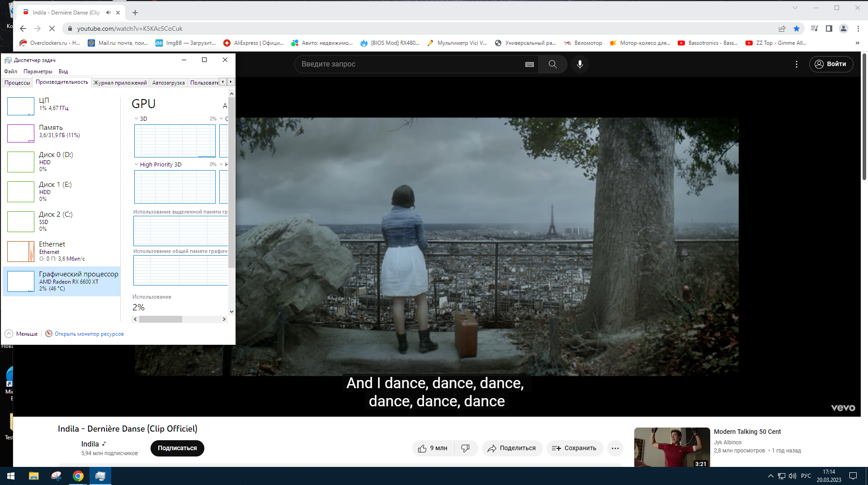
Task: Click YouTube page vertical scrollbar
Action: click(864, 117)
